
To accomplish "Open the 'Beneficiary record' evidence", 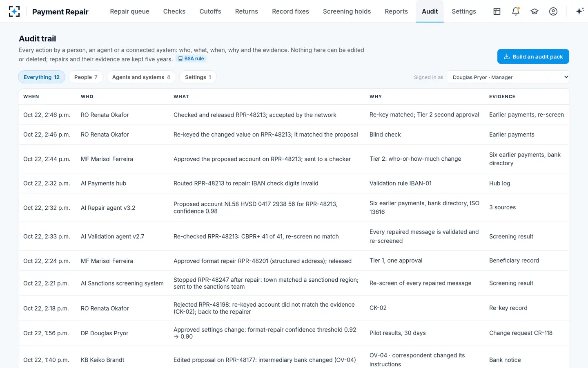I will click(514, 260).
